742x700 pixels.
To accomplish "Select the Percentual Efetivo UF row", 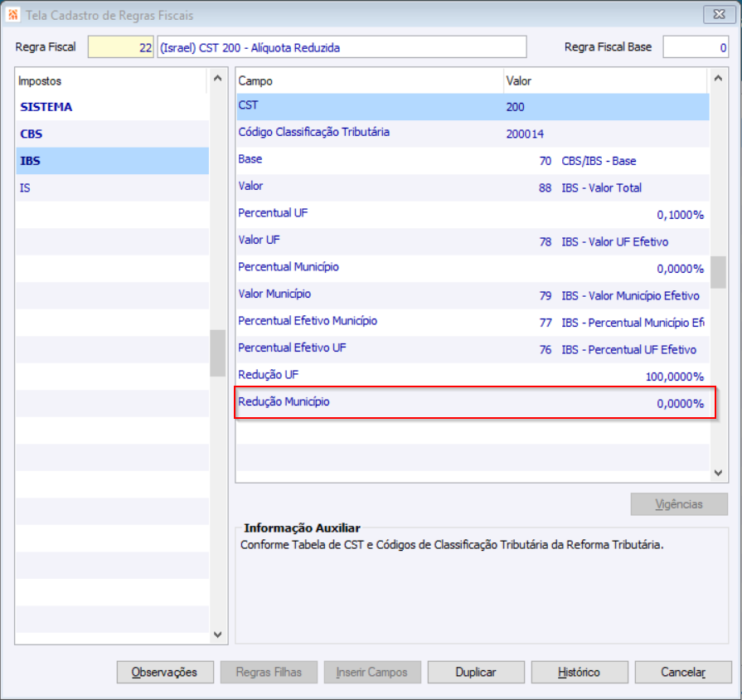I will pos(473,350).
